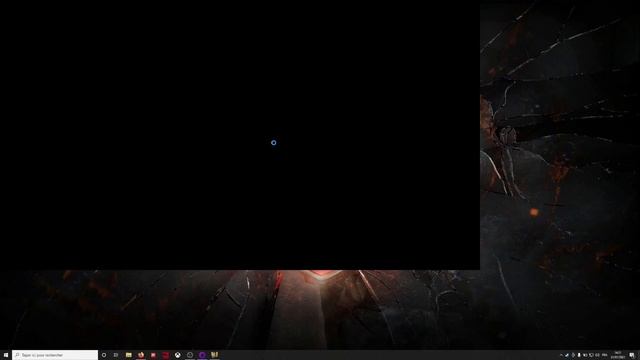Open the notification center icon
This screenshot has width=640, height=360.
click(x=632, y=355)
